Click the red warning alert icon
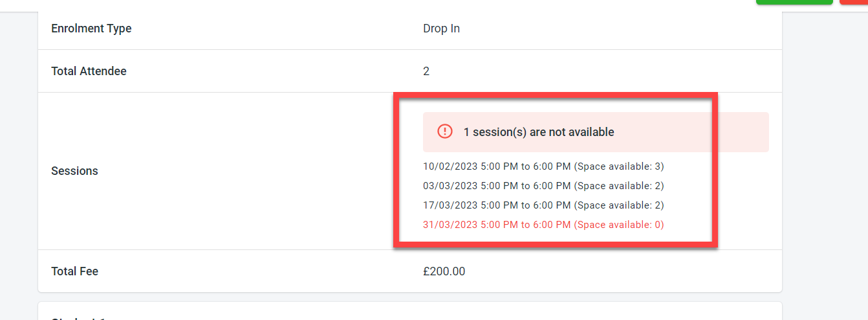 [445, 131]
